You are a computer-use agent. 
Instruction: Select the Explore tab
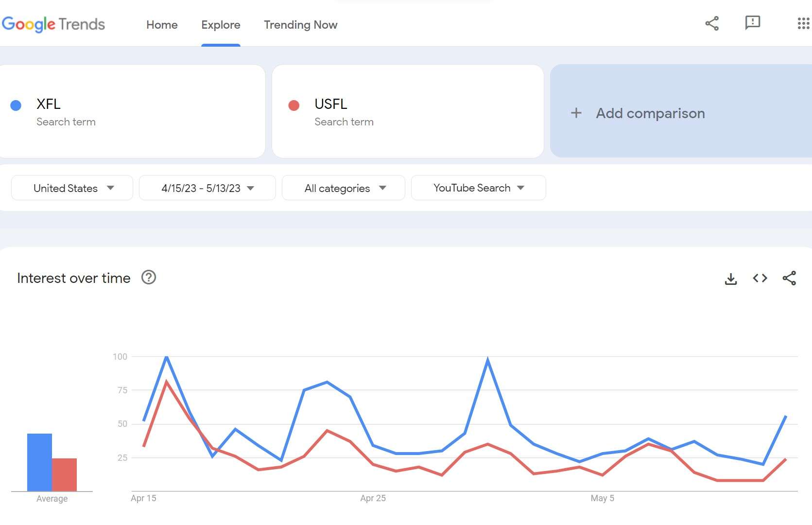(x=221, y=25)
